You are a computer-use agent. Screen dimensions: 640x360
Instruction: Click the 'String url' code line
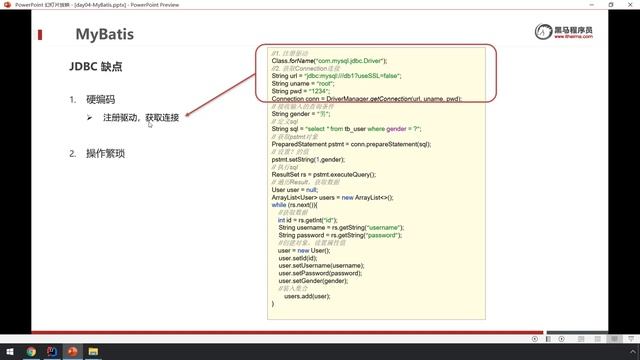[336, 76]
